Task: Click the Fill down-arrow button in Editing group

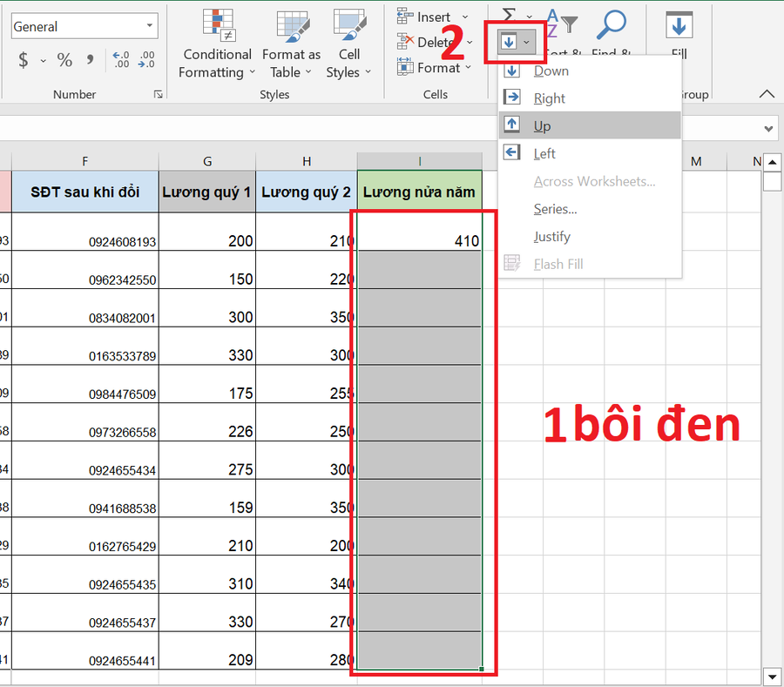Action: (509, 42)
